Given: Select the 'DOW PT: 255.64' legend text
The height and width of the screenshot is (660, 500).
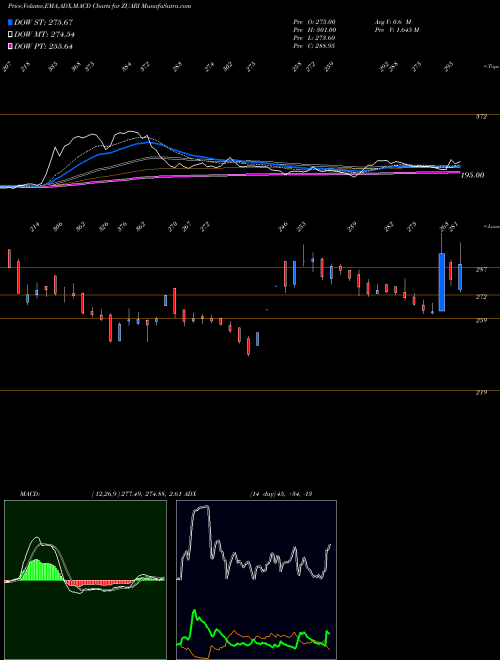Looking at the screenshot, I should coord(43,46).
